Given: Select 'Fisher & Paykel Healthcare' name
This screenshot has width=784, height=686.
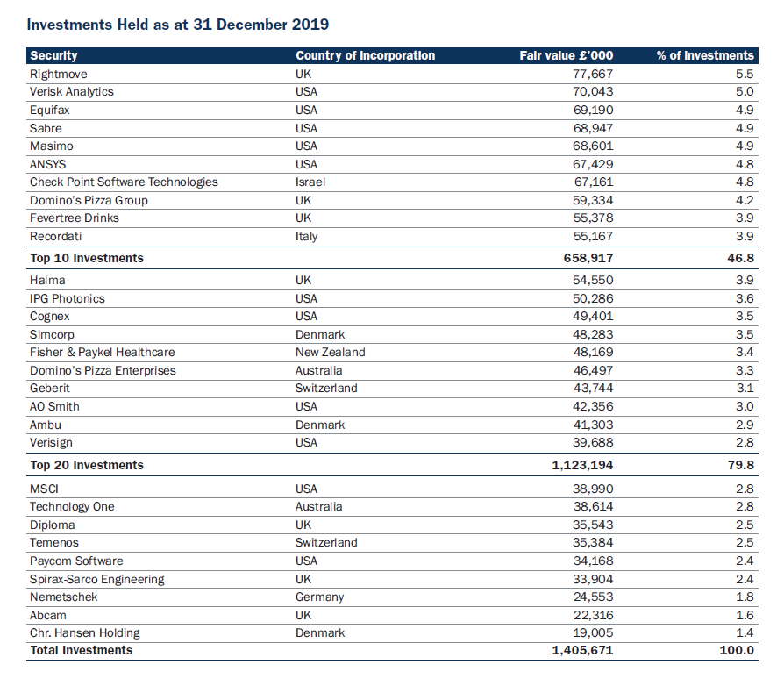Looking at the screenshot, I should (103, 353).
